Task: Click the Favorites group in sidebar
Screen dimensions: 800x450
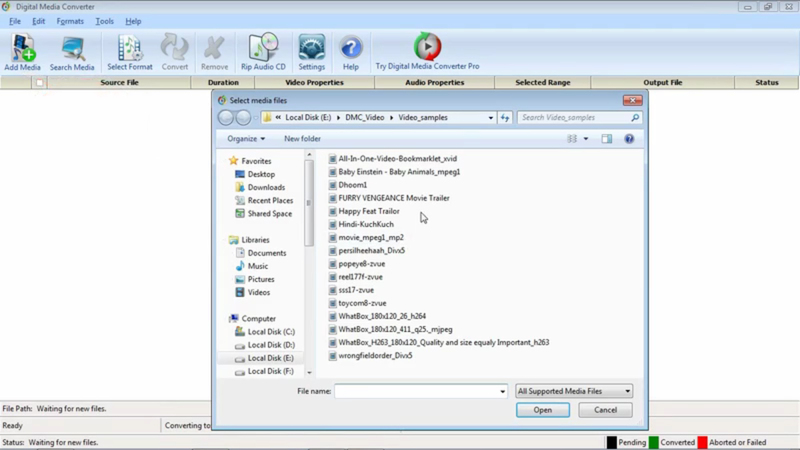Action: 250,161
